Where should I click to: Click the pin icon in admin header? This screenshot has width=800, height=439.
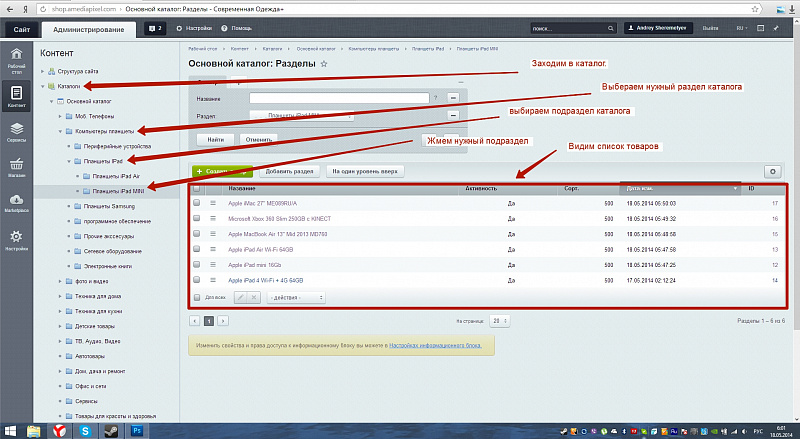tap(776, 28)
